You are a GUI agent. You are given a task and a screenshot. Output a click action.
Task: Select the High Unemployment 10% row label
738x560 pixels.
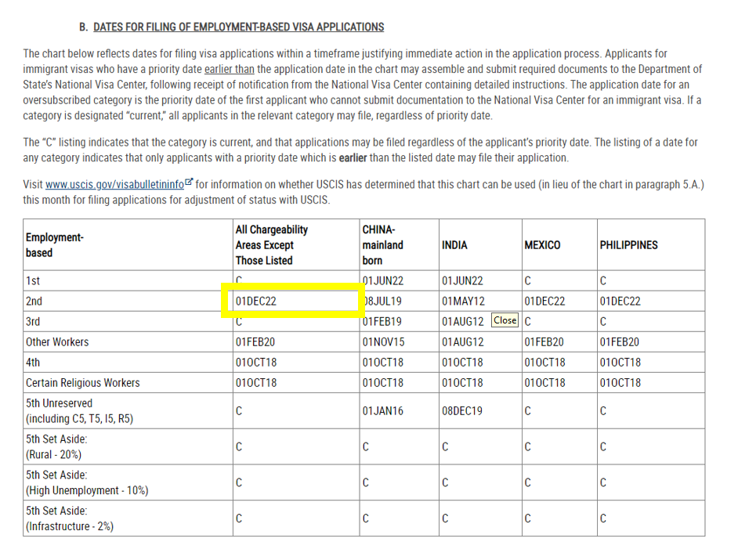(x=87, y=482)
